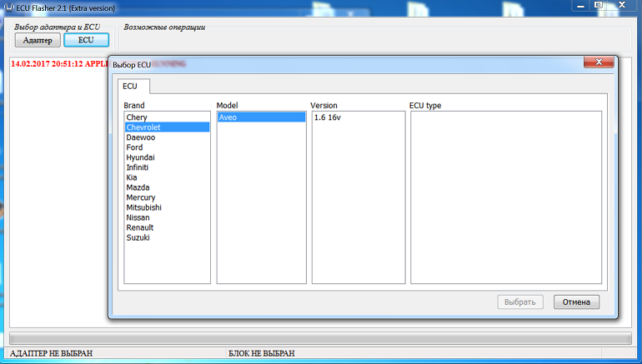642x364 pixels.
Task: Open the ECU Flasher title bar app icon
Action: pyautogui.click(x=8, y=7)
